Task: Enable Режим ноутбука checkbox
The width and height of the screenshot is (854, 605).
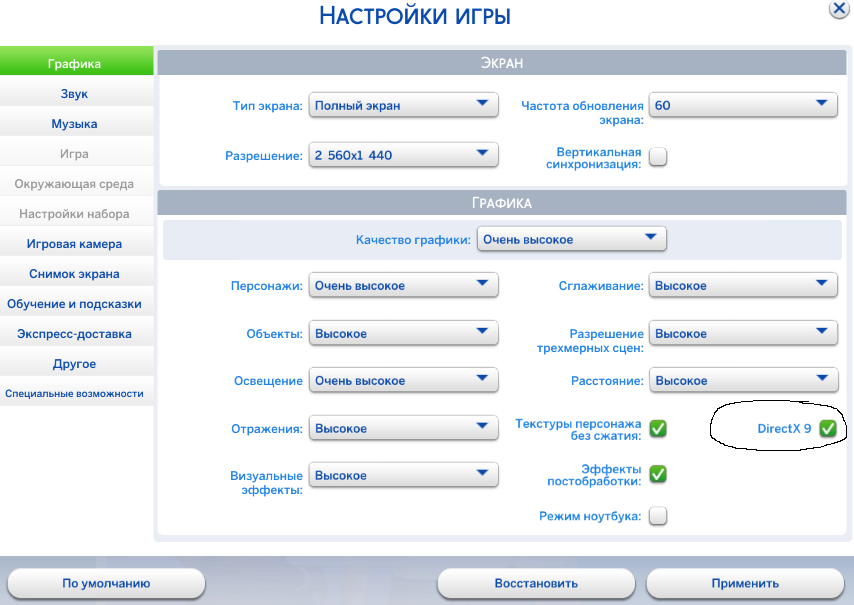Action: (658, 515)
